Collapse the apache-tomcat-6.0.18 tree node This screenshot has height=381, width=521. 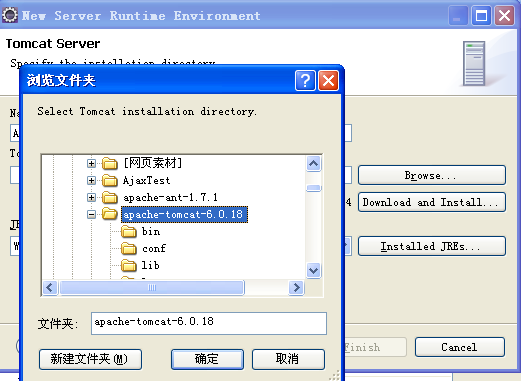pyautogui.click(x=91, y=214)
